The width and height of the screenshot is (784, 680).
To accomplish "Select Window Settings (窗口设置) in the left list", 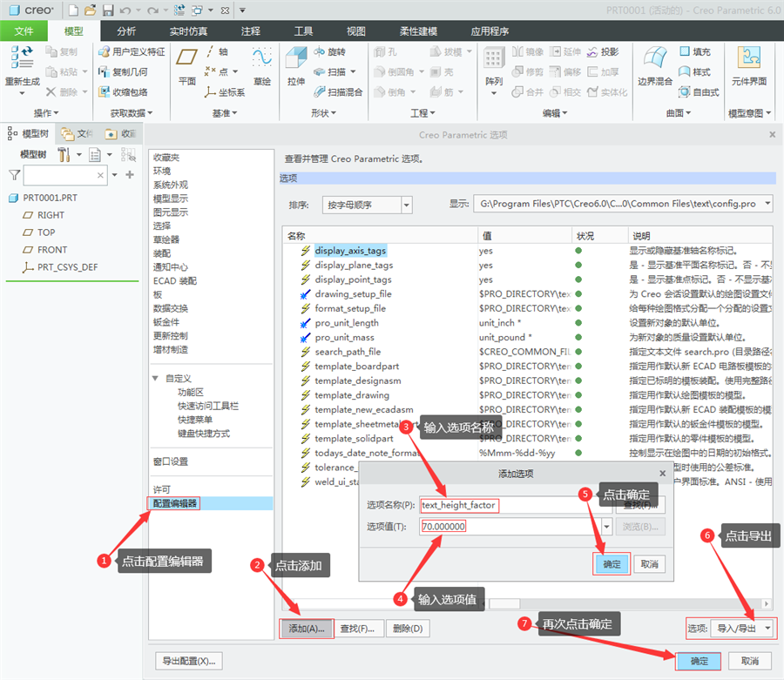I will pyautogui.click(x=171, y=461).
